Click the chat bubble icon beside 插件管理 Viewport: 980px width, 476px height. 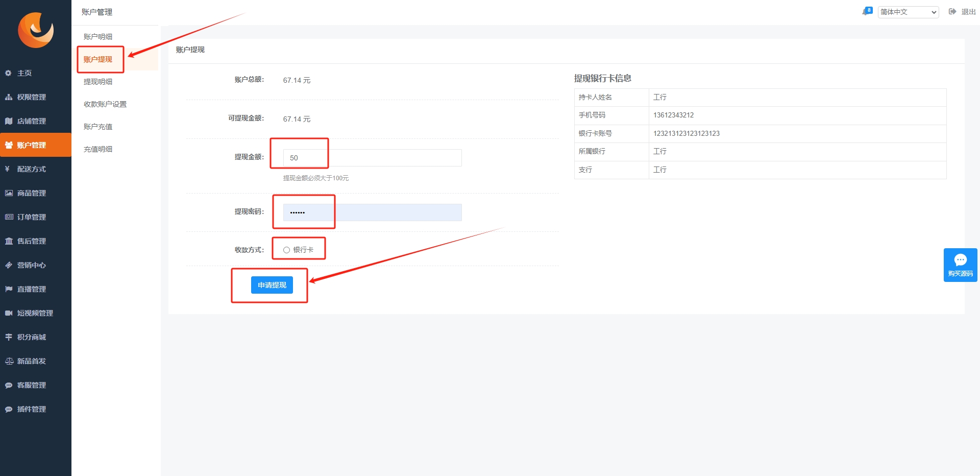coord(9,409)
